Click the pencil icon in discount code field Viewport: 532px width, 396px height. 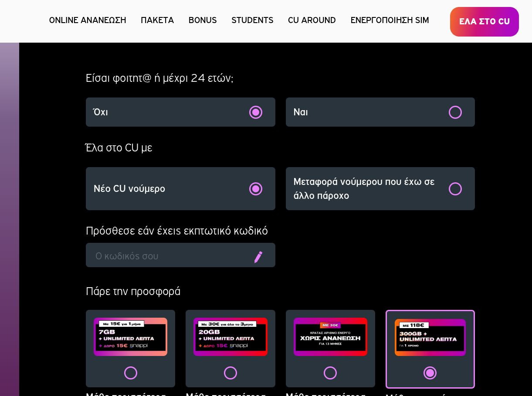click(x=258, y=257)
